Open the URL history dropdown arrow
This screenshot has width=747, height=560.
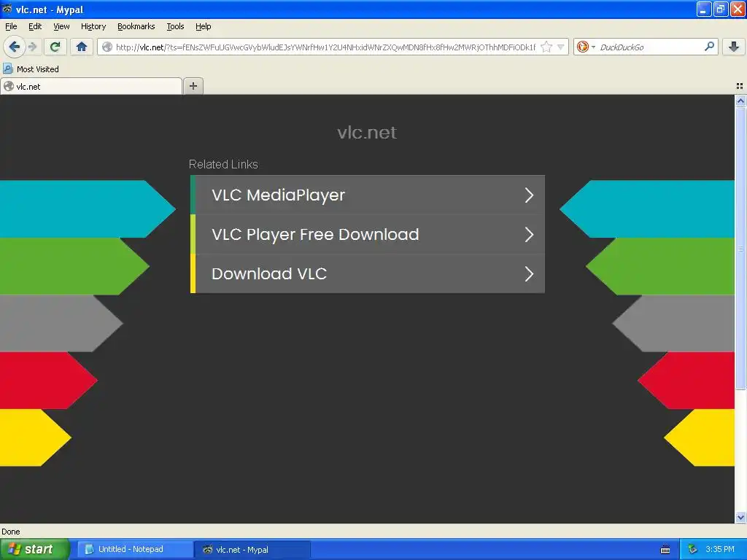[561, 47]
